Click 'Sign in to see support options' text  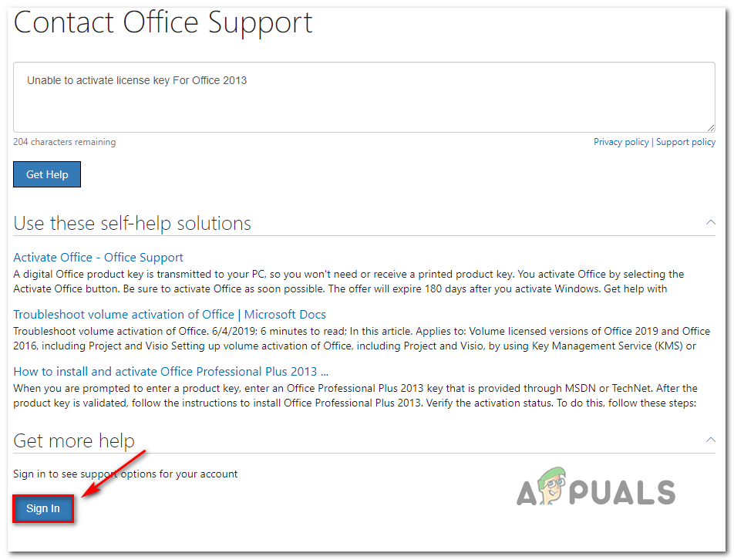click(x=125, y=474)
